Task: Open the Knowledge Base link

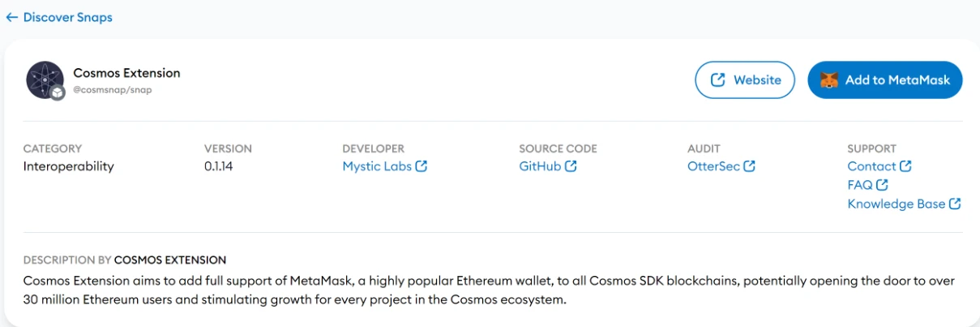Action: [x=896, y=204]
